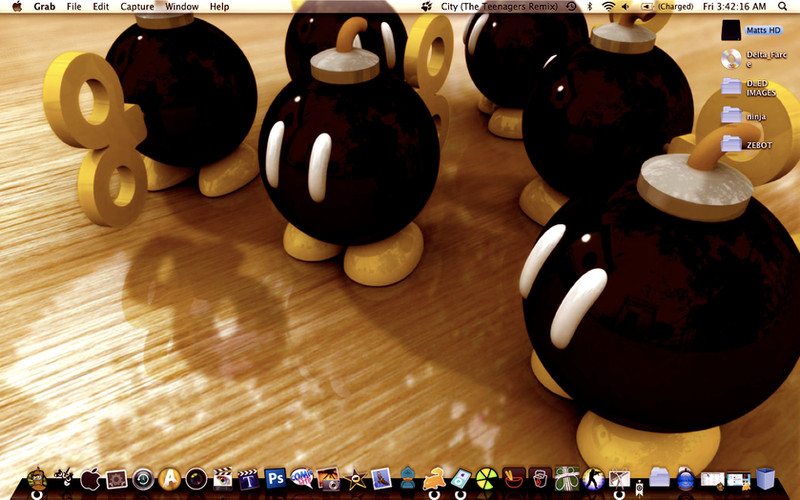Open the Grab application menu
Image resolution: width=800 pixels, height=500 pixels.
[44, 7]
